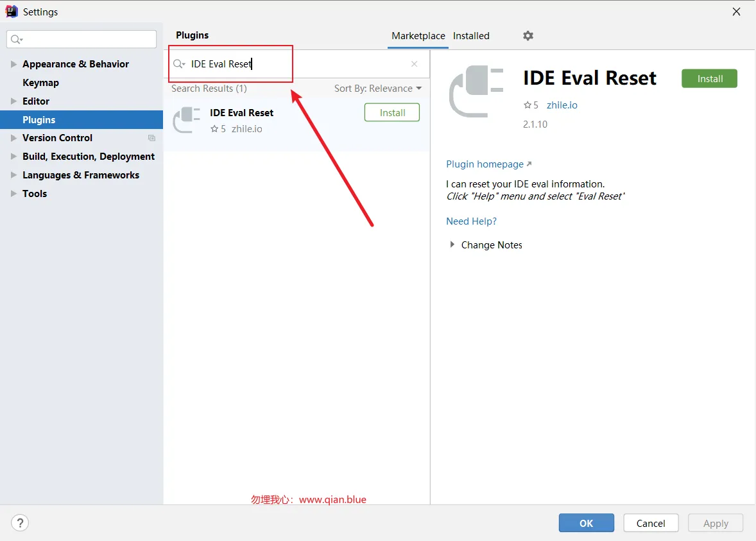Click the green Install button in details
The width and height of the screenshot is (756, 541).
pos(709,78)
